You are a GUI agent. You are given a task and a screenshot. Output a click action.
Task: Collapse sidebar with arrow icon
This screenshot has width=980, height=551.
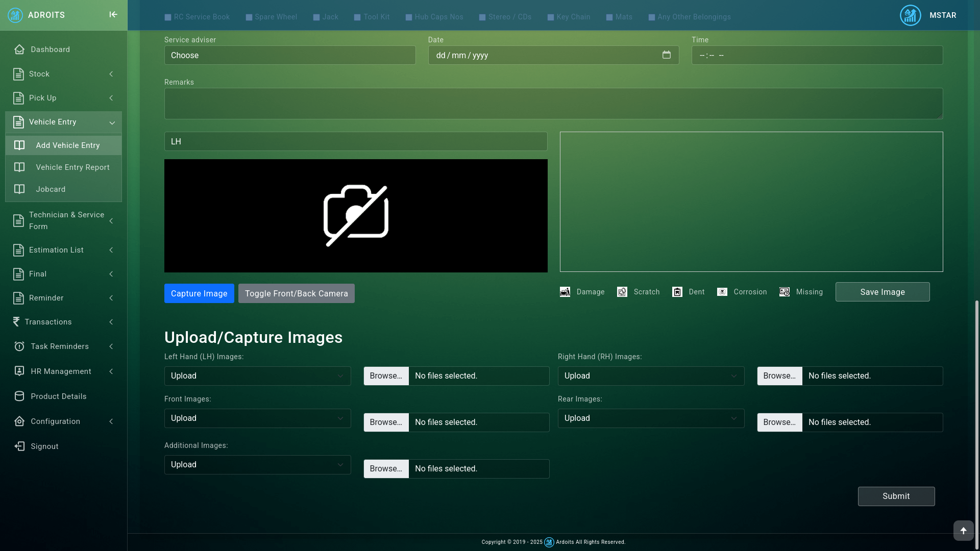[113, 15]
